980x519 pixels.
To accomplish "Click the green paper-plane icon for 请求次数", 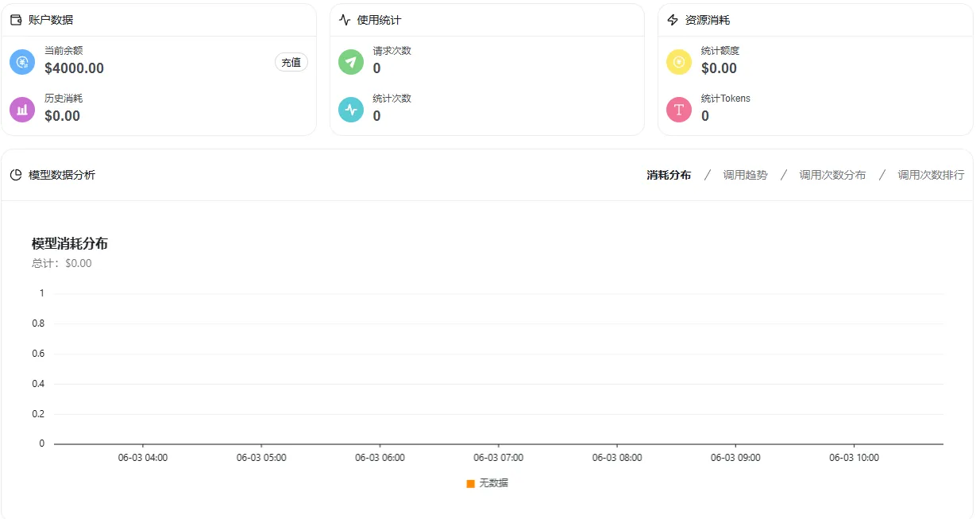I will pos(351,62).
